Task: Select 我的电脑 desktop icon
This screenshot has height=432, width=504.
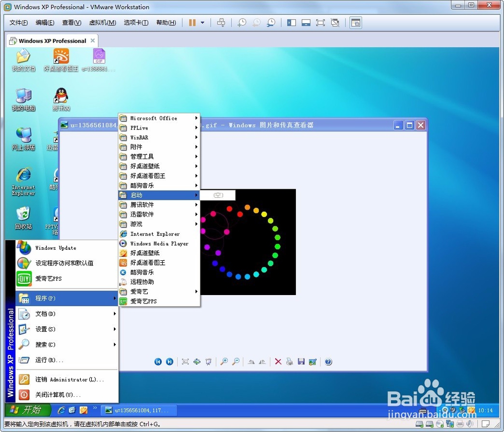Action: pos(24,100)
